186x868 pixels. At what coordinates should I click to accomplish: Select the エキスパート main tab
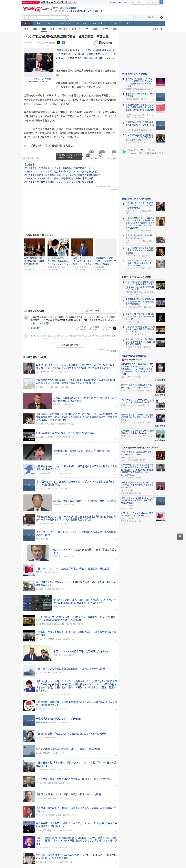64,23
